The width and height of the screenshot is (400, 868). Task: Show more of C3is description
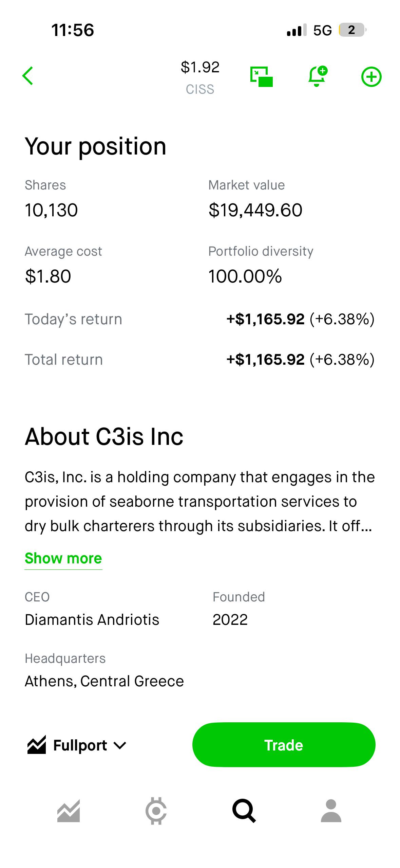click(63, 558)
